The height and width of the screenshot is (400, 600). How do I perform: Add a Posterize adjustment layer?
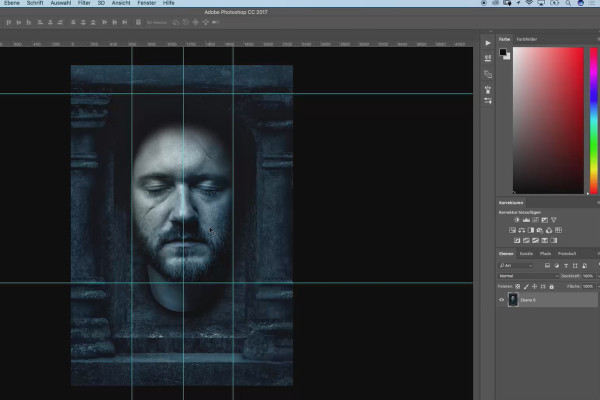click(x=526, y=240)
